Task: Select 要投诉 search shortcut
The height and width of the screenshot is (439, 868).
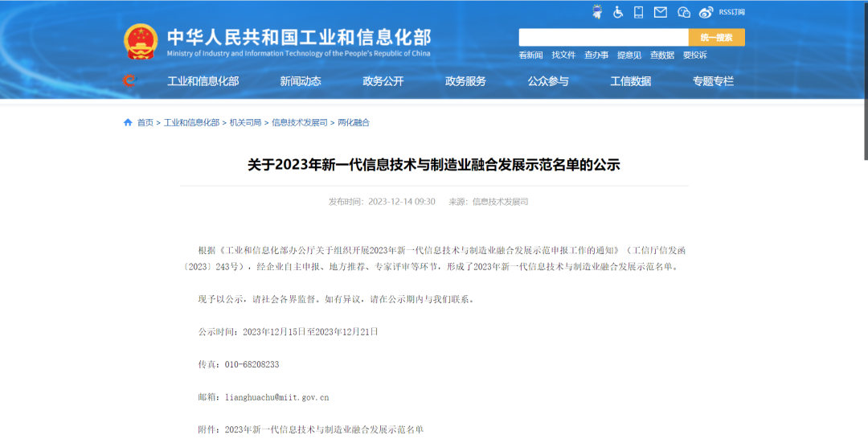Action: click(x=694, y=55)
